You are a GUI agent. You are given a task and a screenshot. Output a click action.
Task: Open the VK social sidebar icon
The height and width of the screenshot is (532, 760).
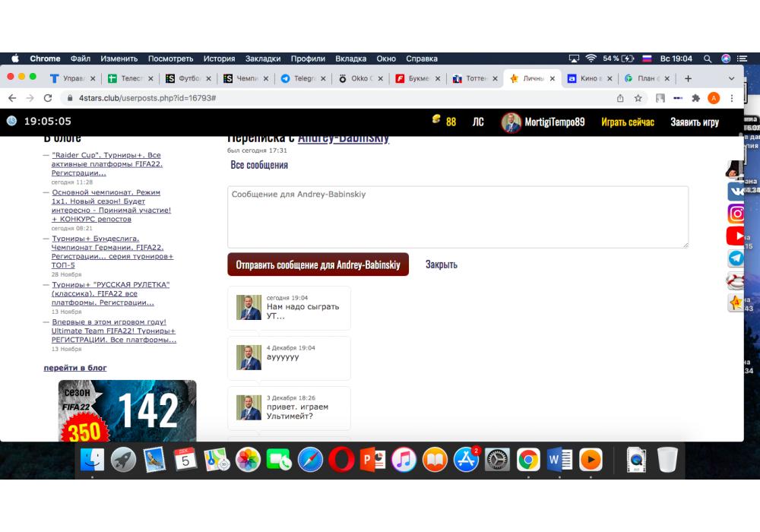tap(736, 191)
